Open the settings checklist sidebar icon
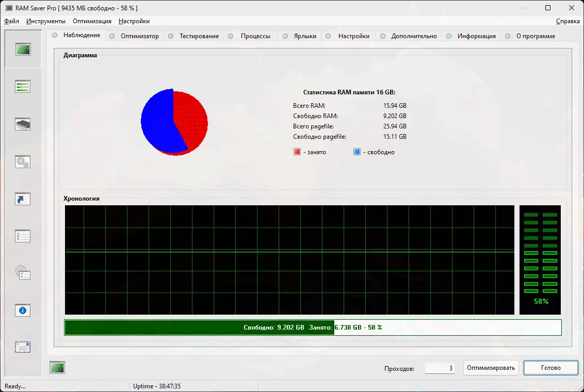Image resolution: width=584 pixels, height=392 pixels. coord(23,236)
